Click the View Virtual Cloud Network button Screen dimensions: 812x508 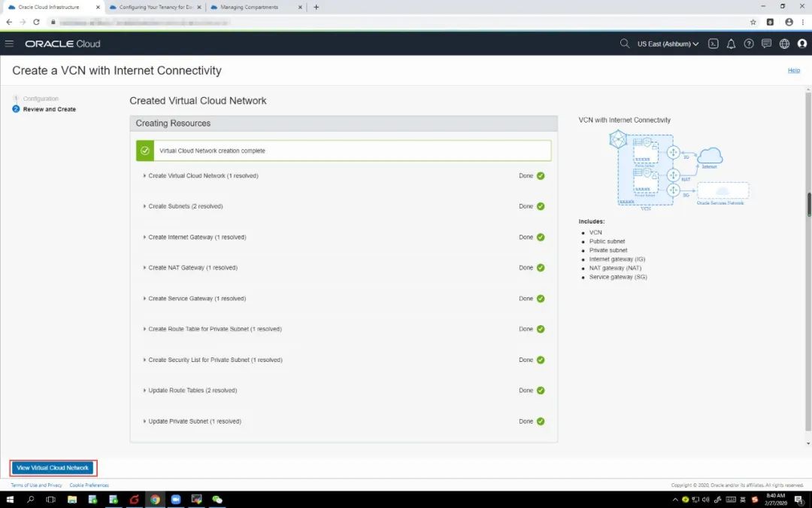tap(53, 468)
